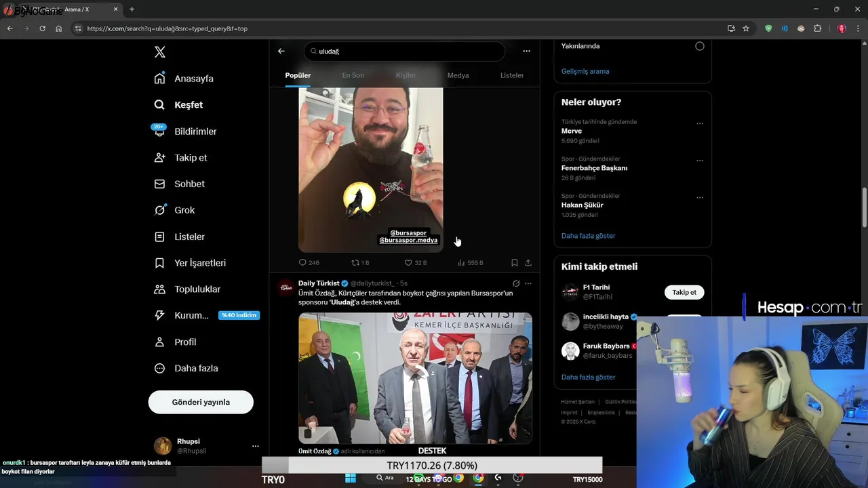Screen dimensions: 868x488
Task: View analytics showing 555 B views
Action: 470,262
